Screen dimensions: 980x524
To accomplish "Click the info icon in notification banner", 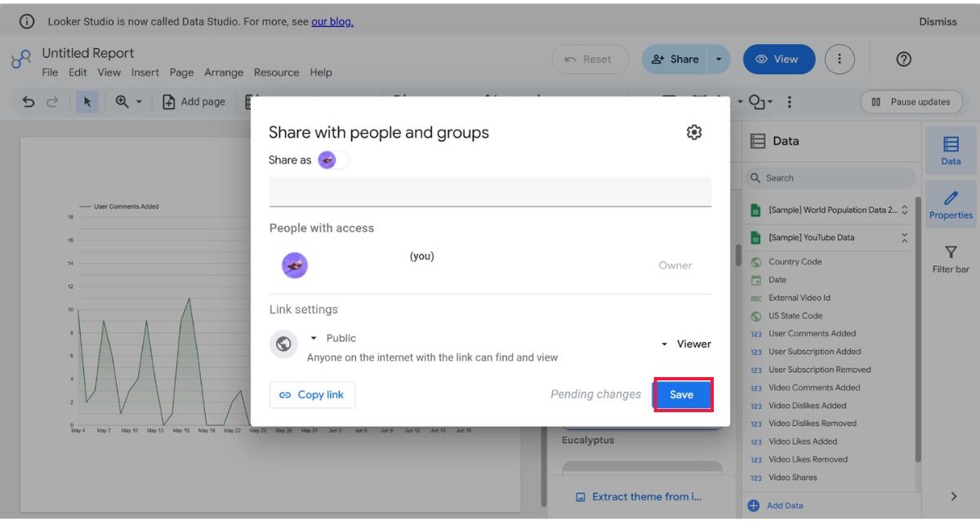I will pyautogui.click(x=27, y=21).
